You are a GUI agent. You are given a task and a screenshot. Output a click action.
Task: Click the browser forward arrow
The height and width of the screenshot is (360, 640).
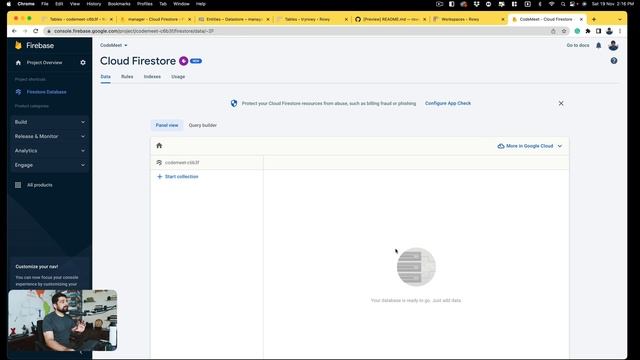25,31
